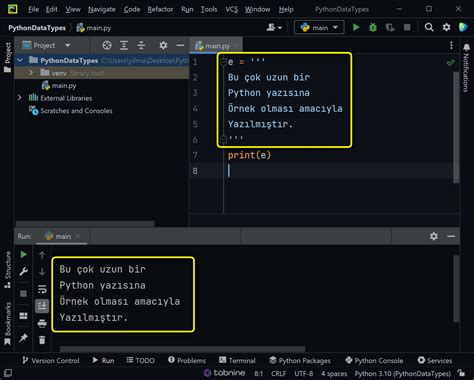
Task: Expand all items in Project panel
Action: pyautogui.click(x=124, y=45)
